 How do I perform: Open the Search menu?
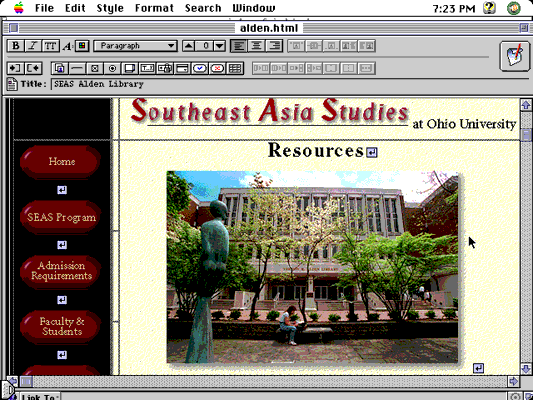203,8
